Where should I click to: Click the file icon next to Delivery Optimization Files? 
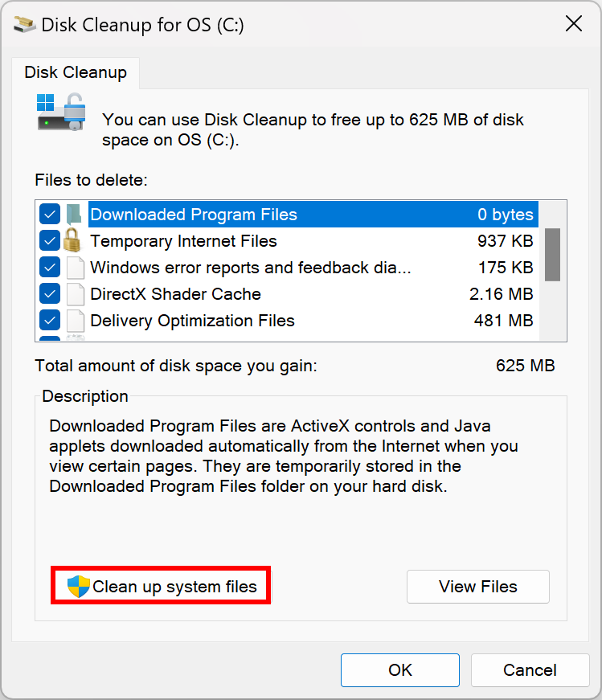[x=75, y=321]
